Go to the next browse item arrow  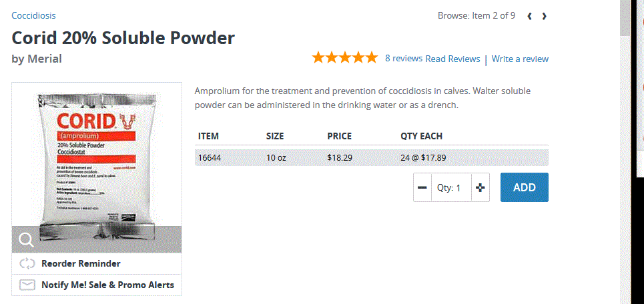tap(545, 16)
